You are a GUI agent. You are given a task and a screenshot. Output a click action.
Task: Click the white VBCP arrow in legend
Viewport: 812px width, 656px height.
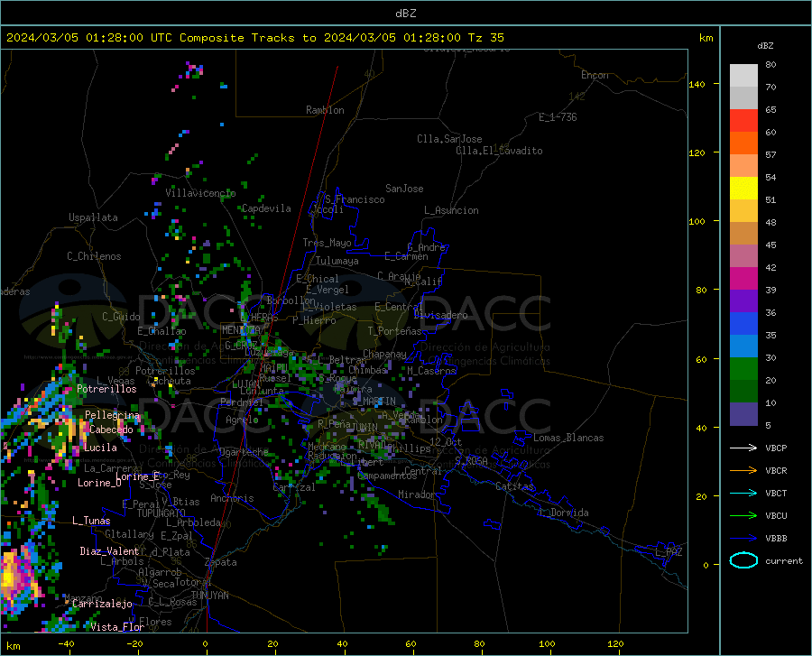743,448
